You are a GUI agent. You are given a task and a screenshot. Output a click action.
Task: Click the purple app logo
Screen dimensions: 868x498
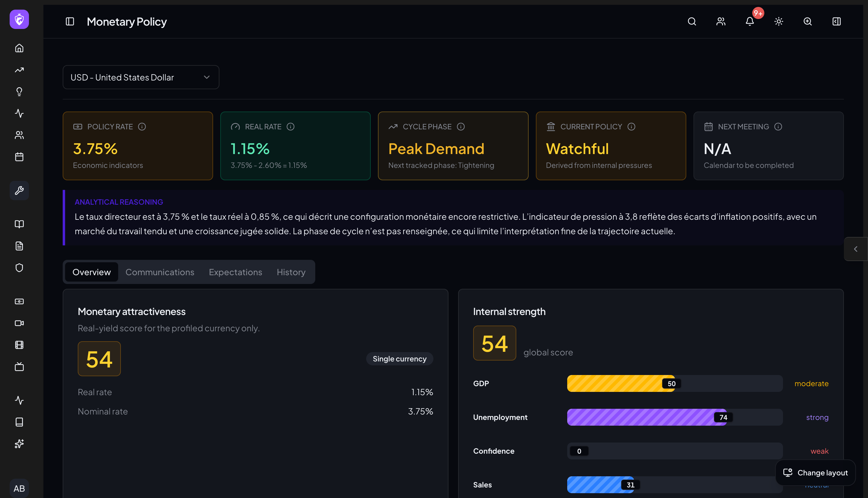[19, 20]
